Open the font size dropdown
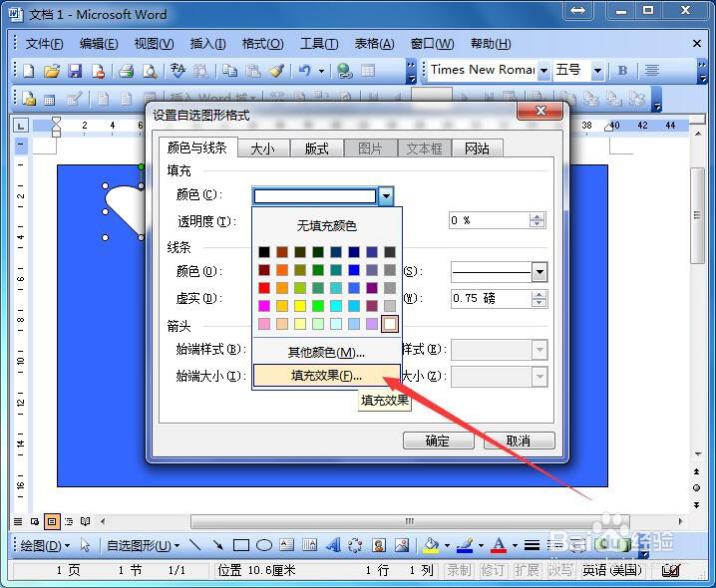Image resolution: width=716 pixels, height=588 pixels. (x=597, y=71)
